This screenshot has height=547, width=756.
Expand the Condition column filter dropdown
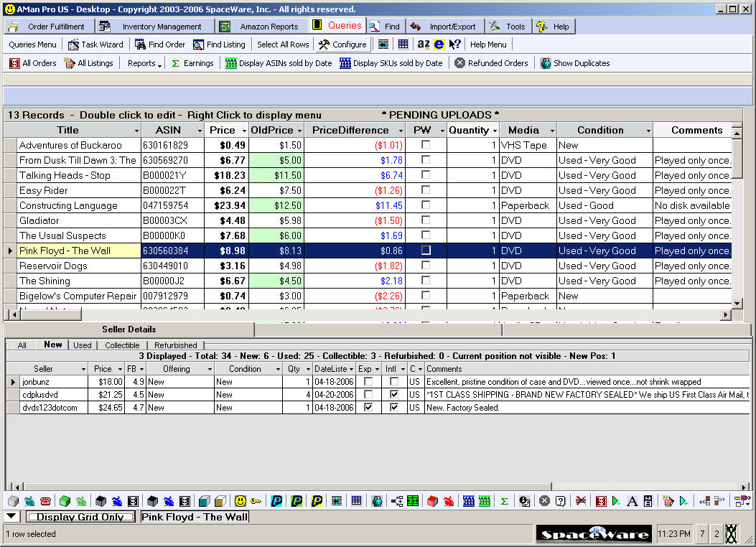648,131
